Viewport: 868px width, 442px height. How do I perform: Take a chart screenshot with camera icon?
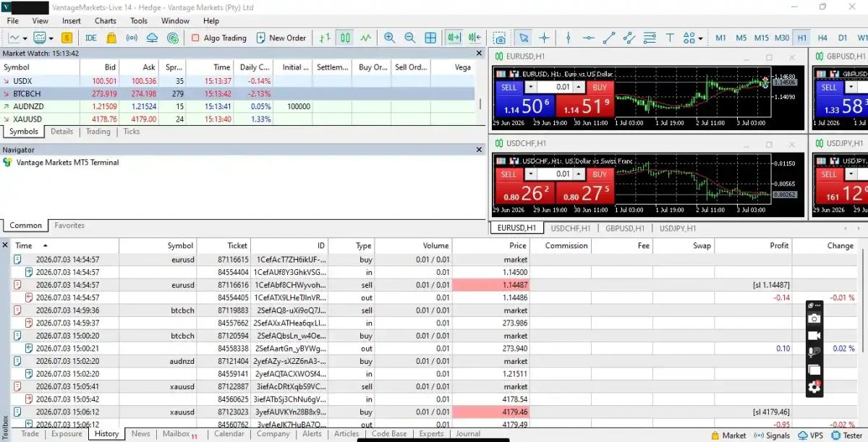pyautogui.click(x=499, y=38)
